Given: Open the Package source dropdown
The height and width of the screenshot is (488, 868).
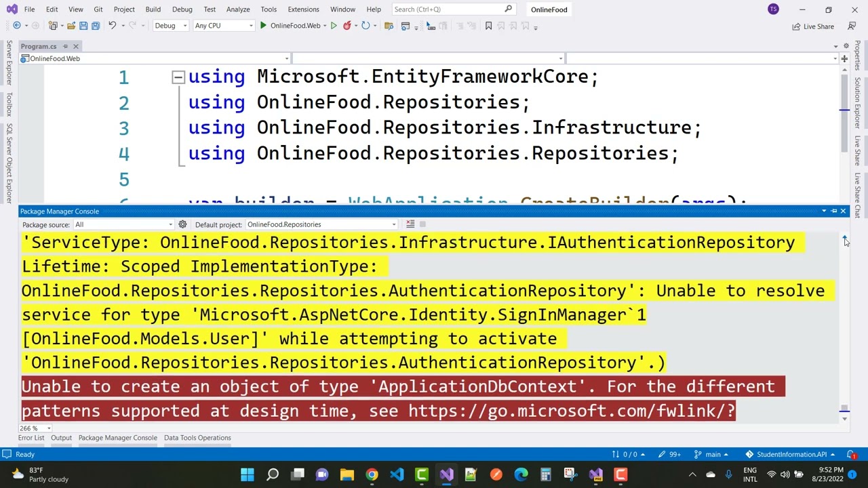Looking at the screenshot, I should point(125,224).
